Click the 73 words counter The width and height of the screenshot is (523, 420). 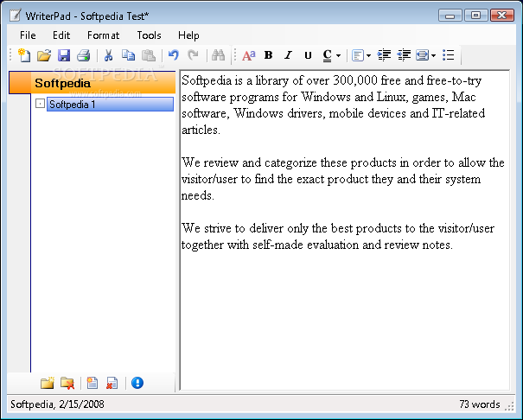coord(479,404)
